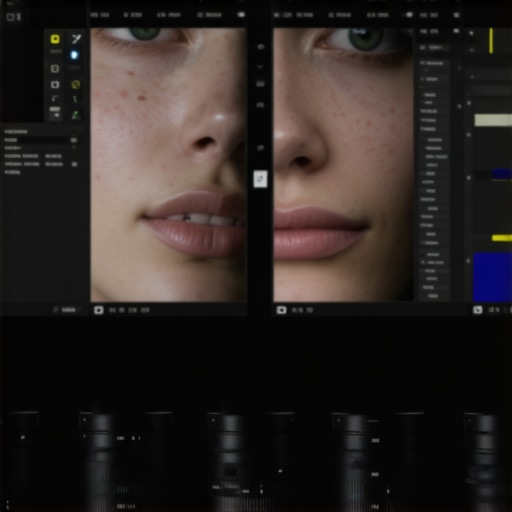Click the yellow vertical marker in the right panel

tap(491, 41)
